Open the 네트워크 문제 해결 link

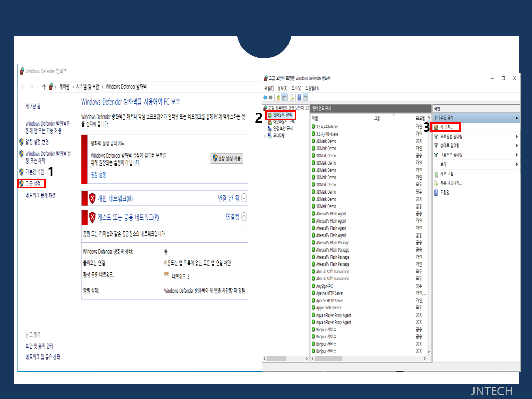tap(40, 195)
